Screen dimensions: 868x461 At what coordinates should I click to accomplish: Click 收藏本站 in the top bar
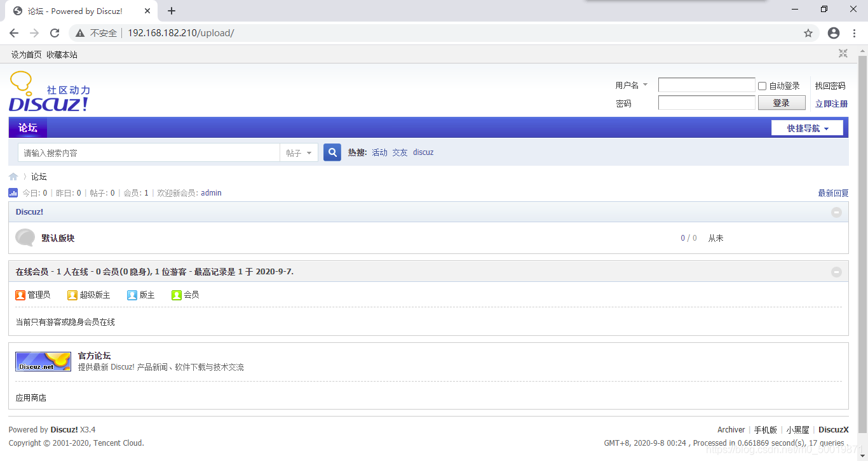[62, 55]
